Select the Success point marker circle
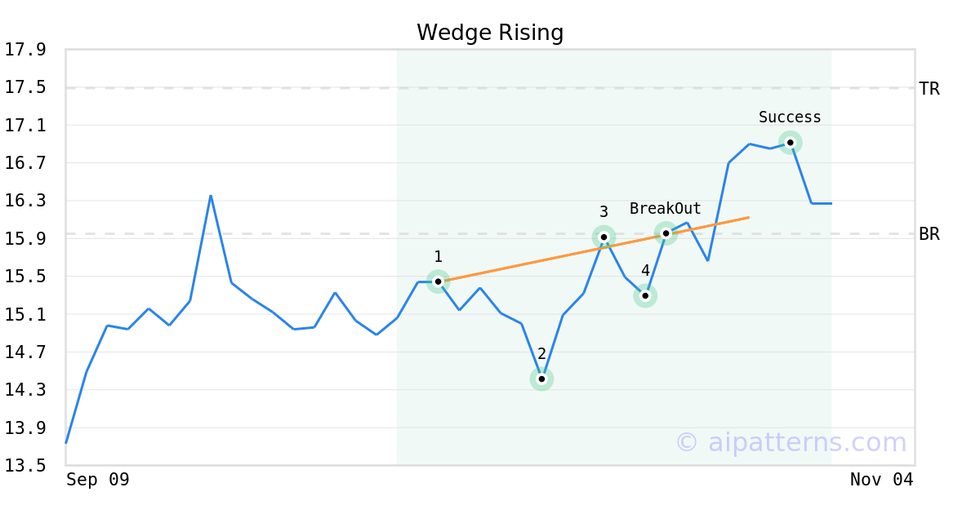Viewport: 980px width, 514px height. point(790,143)
